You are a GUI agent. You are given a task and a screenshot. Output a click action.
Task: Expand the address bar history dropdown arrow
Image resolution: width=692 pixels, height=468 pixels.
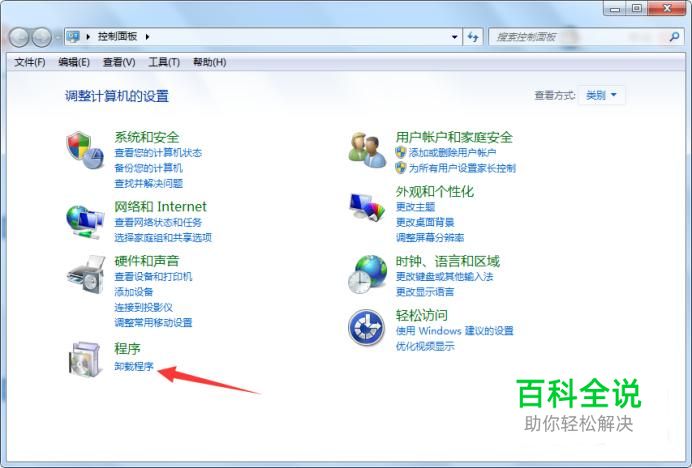[455, 37]
